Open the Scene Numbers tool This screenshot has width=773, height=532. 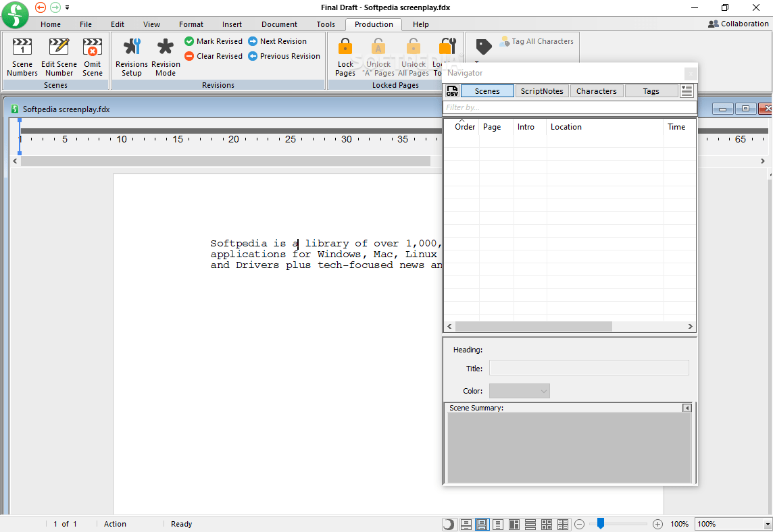pyautogui.click(x=22, y=57)
